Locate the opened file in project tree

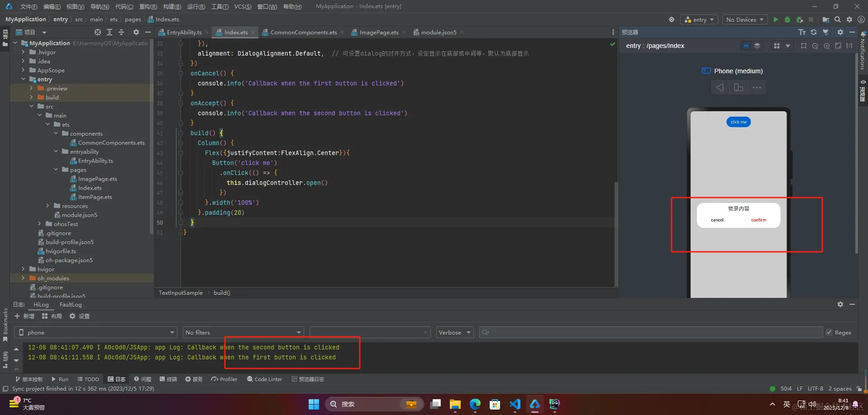(98, 32)
